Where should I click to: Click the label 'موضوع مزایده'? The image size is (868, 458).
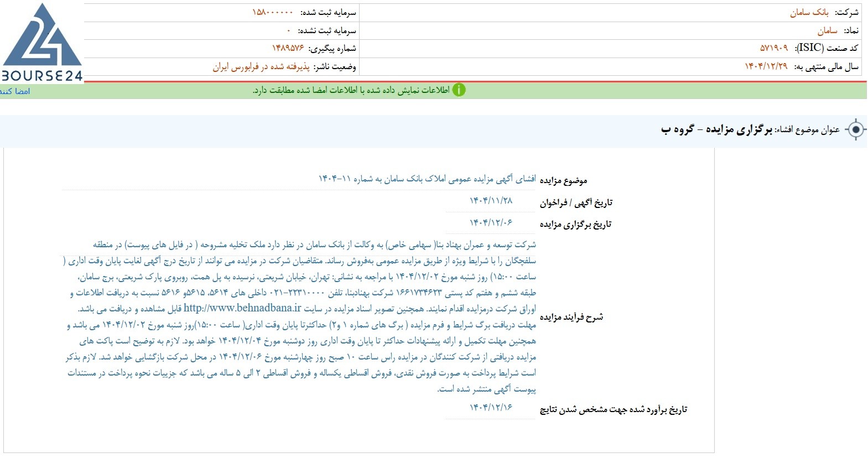tap(563, 181)
